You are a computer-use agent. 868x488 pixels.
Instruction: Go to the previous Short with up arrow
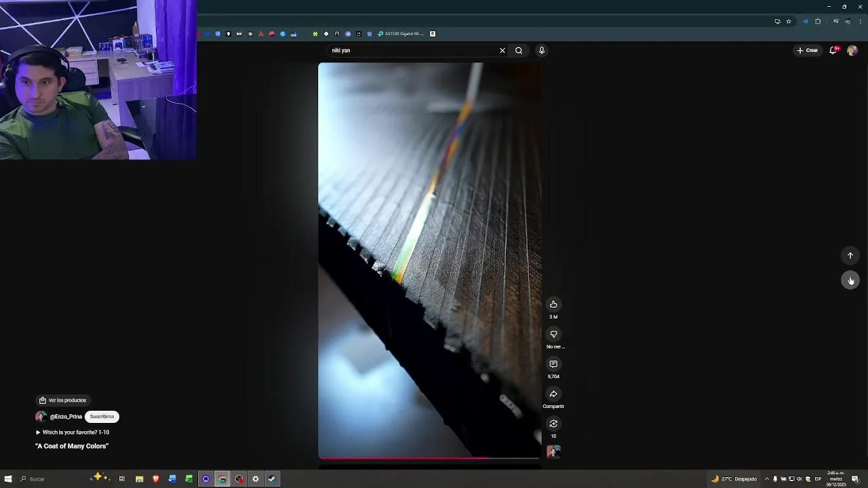(850, 256)
